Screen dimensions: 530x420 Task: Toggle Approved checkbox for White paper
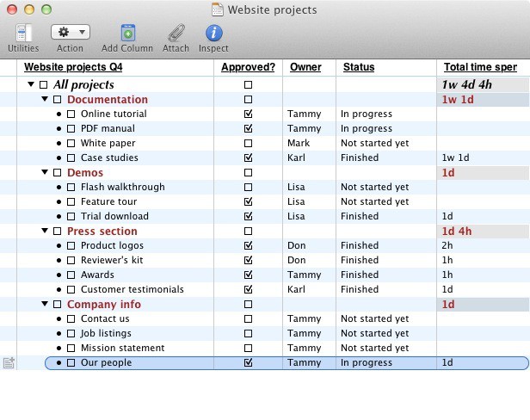tap(248, 144)
